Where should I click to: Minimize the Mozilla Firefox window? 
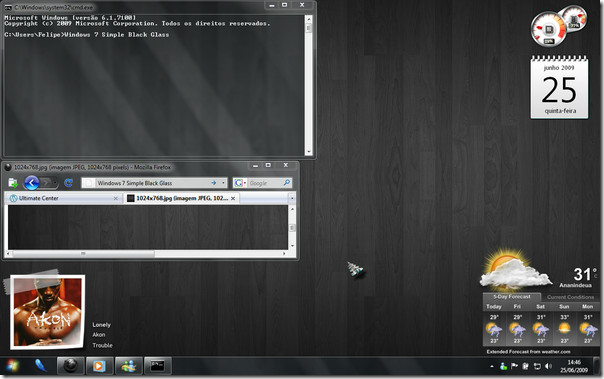coord(255,165)
